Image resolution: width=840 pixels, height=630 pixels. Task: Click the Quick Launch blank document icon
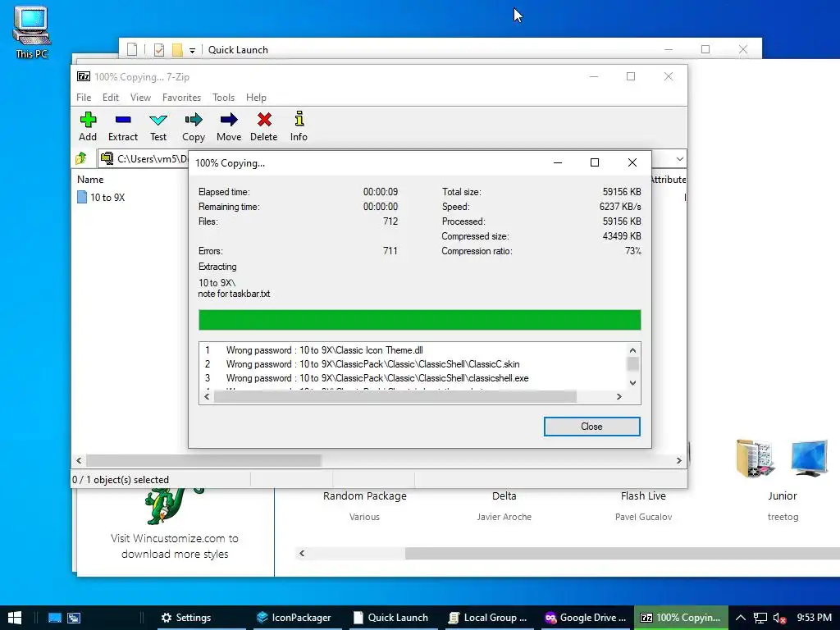point(132,50)
